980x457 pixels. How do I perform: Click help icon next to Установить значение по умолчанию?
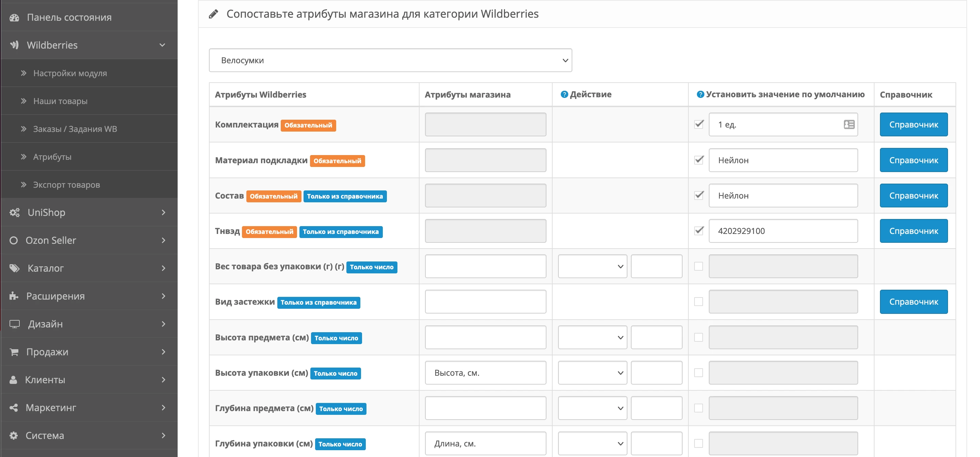700,94
